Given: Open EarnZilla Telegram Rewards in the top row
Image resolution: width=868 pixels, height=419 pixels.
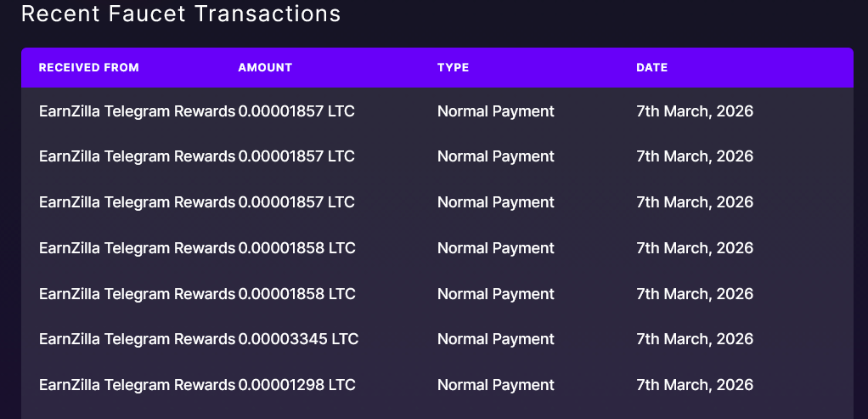Looking at the screenshot, I should point(137,110).
